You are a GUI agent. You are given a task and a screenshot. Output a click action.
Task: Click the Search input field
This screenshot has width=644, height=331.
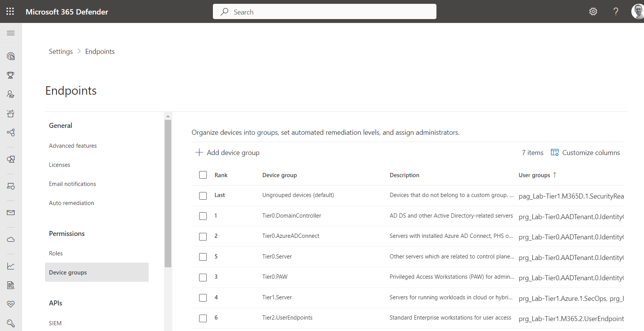point(324,11)
